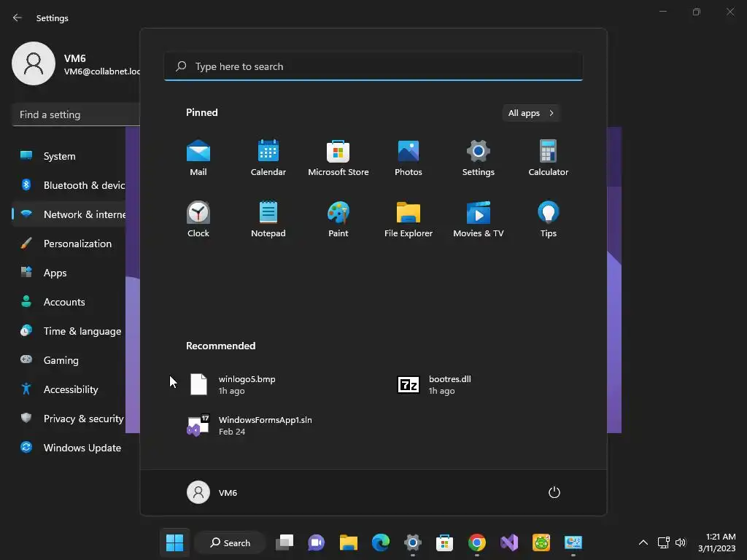The height and width of the screenshot is (560, 747).
Task: Click the Type here to search box
Action: (x=373, y=66)
